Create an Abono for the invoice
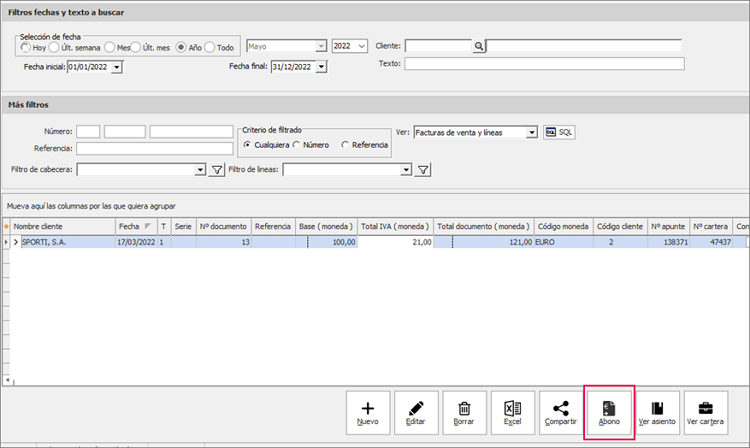 tap(609, 413)
